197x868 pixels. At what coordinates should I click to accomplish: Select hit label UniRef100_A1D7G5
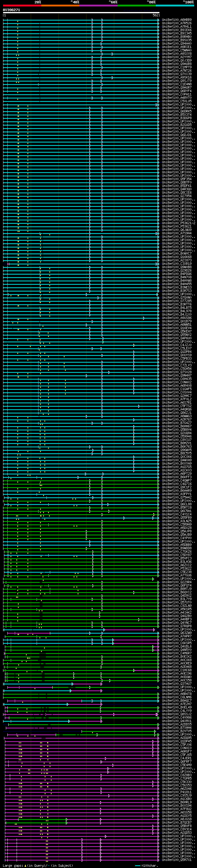(177, 467)
